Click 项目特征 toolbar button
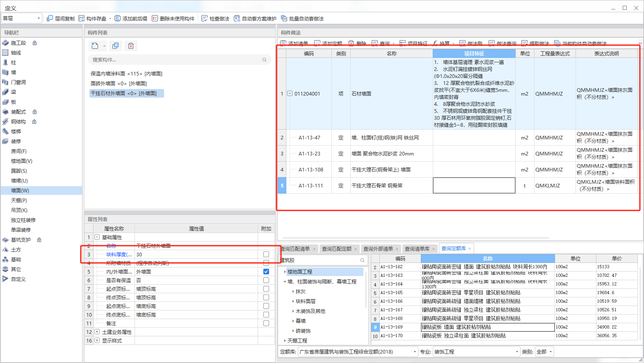The width and height of the screenshot is (644, 363). 413,43
